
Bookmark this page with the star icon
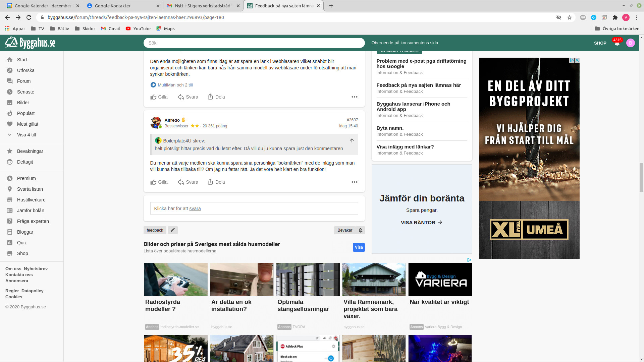pyautogui.click(x=570, y=17)
